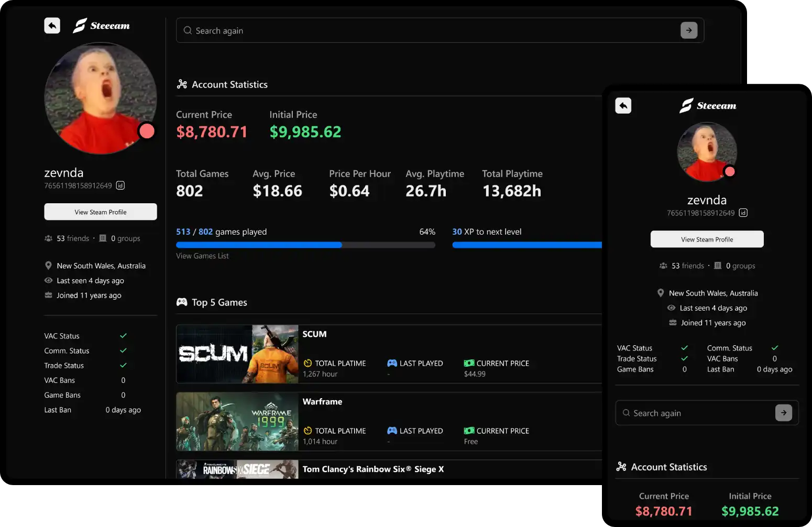Click the Trade Status checkmark in desktop sidebar

(x=123, y=365)
